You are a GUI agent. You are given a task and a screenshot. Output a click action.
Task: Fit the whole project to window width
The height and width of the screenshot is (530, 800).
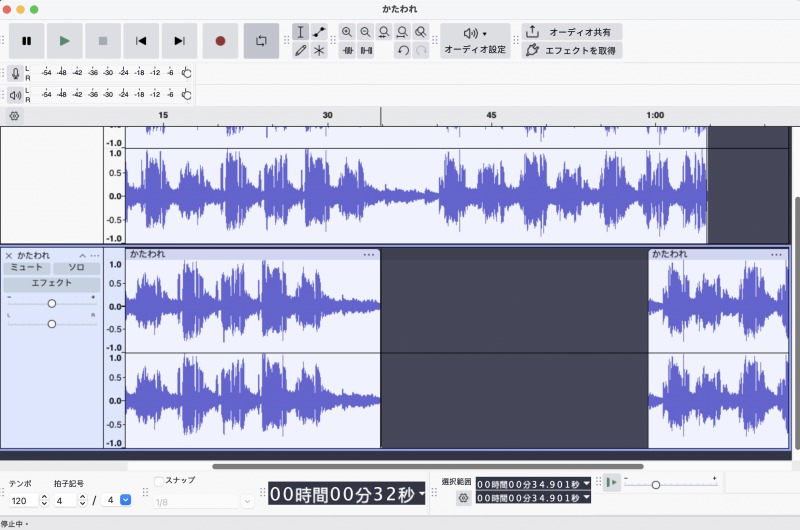point(402,32)
